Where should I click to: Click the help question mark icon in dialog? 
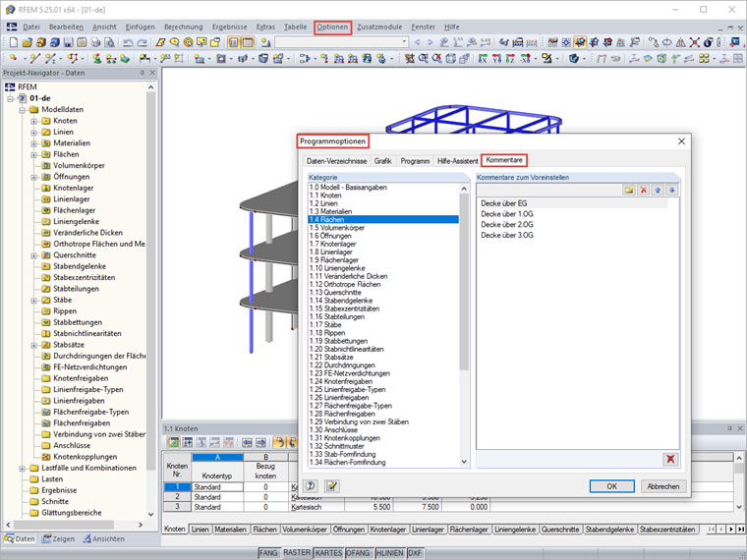coord(311,486)
